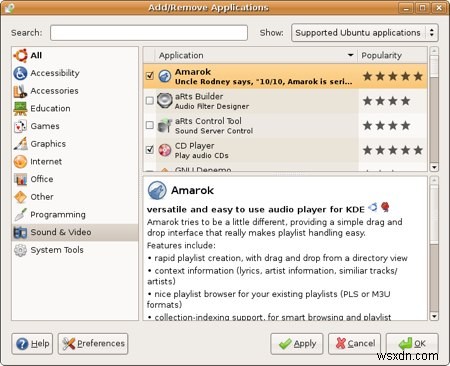Viewport: 450px width, 366px height.
Task: Click the Cancel button
Action: click(x=354, y=344)
